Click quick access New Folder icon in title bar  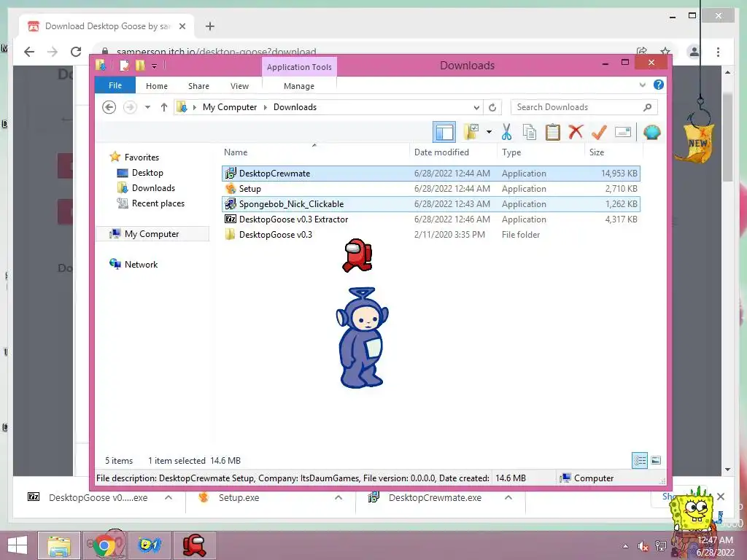click(x=140, y=65)
